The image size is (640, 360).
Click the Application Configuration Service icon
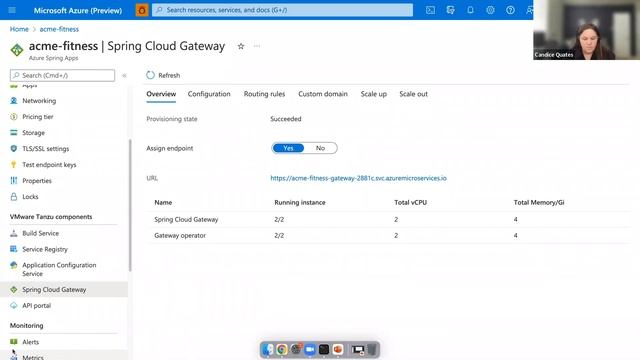[13, 265]
